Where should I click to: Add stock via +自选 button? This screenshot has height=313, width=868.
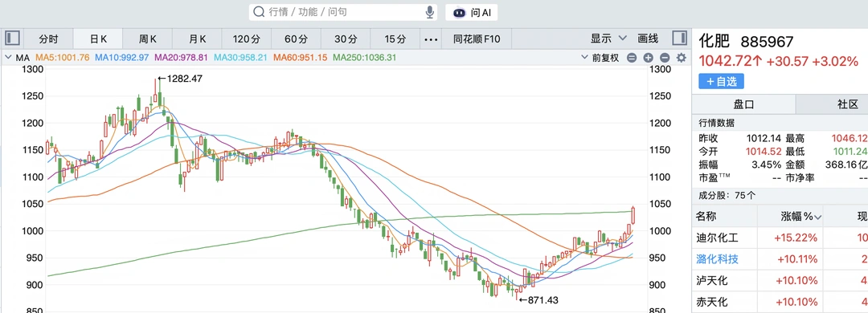coord(721,81)
